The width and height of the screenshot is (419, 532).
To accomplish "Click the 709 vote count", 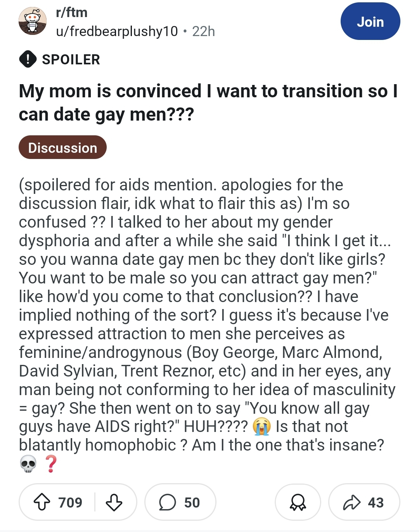I will coord(70,503).
